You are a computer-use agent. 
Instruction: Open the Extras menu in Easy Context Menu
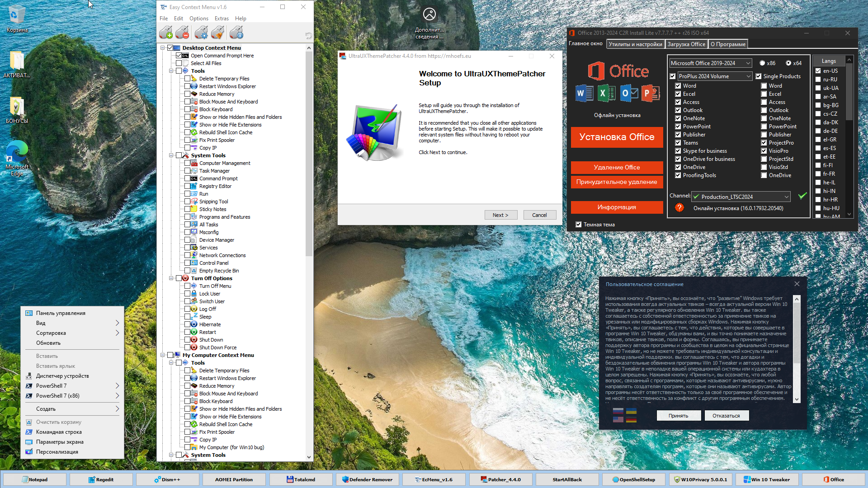point(222,19)
